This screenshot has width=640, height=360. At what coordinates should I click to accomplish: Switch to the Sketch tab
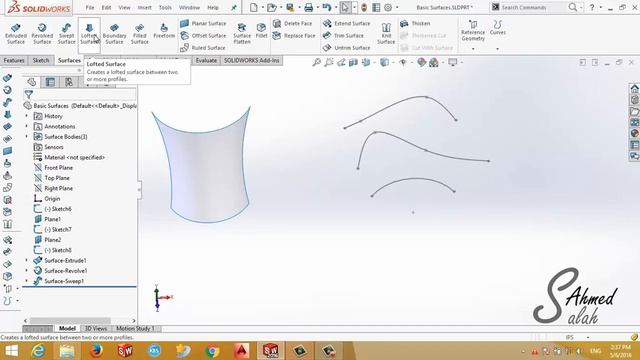point(41,60)
